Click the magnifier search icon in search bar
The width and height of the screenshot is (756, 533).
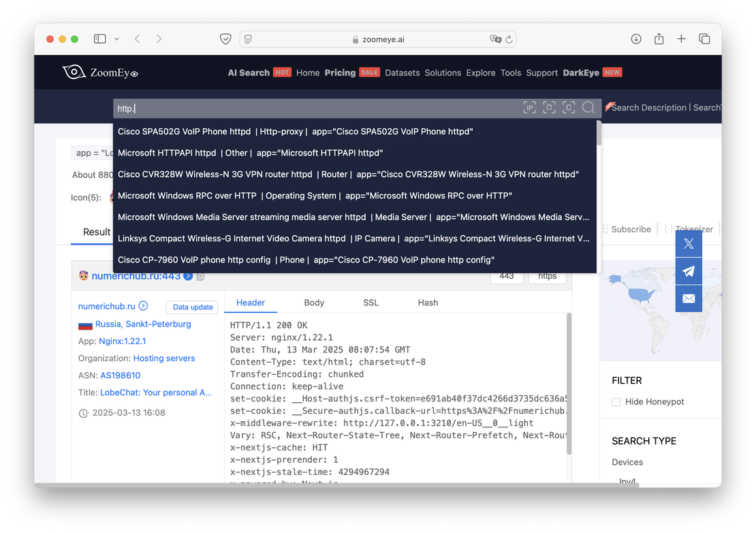(x=588, y=108)
